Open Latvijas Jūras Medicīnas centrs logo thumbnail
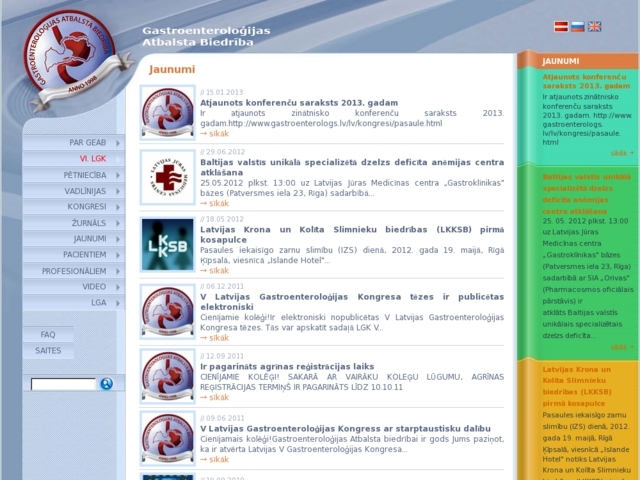This screenshot has height=480, width=640. (x=168, y=177)
